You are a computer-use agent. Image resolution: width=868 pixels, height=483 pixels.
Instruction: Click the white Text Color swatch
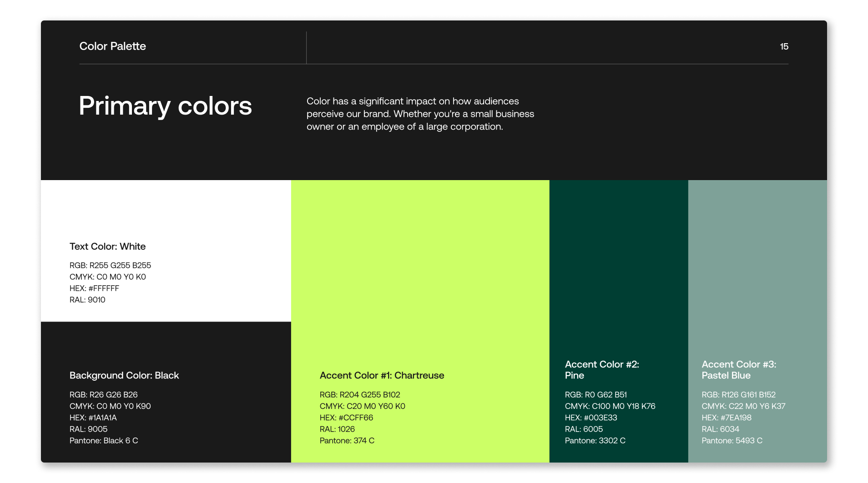[x=166, y=209]
